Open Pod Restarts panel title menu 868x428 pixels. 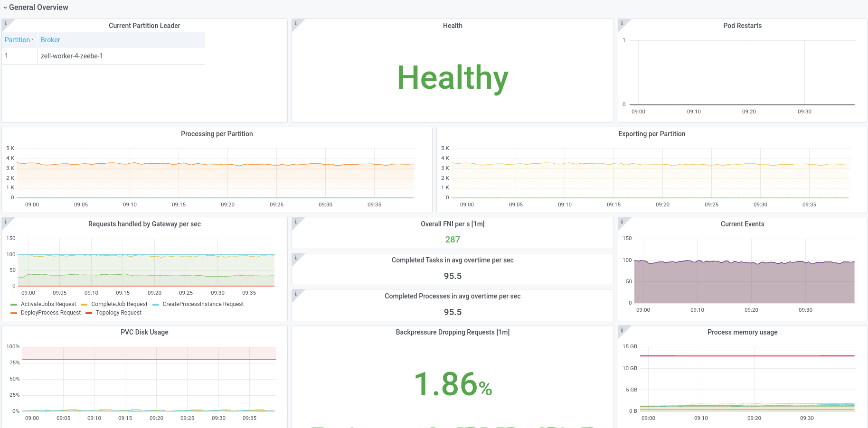(742, 26)
